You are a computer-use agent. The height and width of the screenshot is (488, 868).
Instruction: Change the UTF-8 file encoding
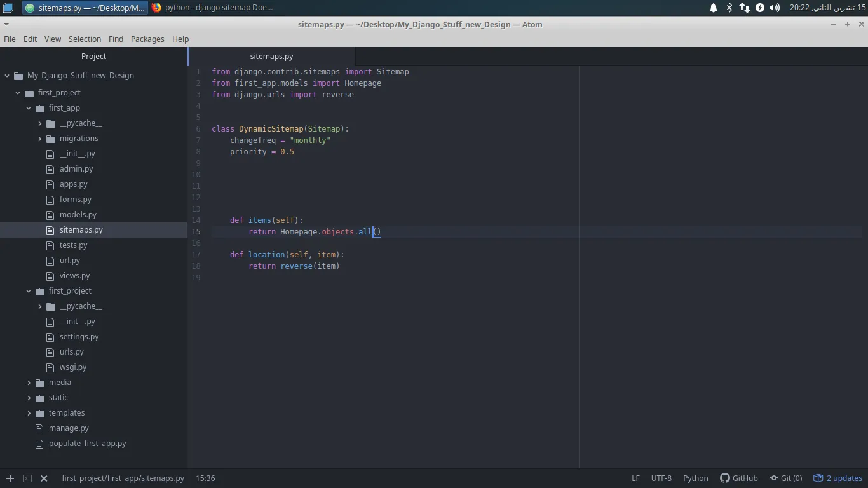[661, 478]
